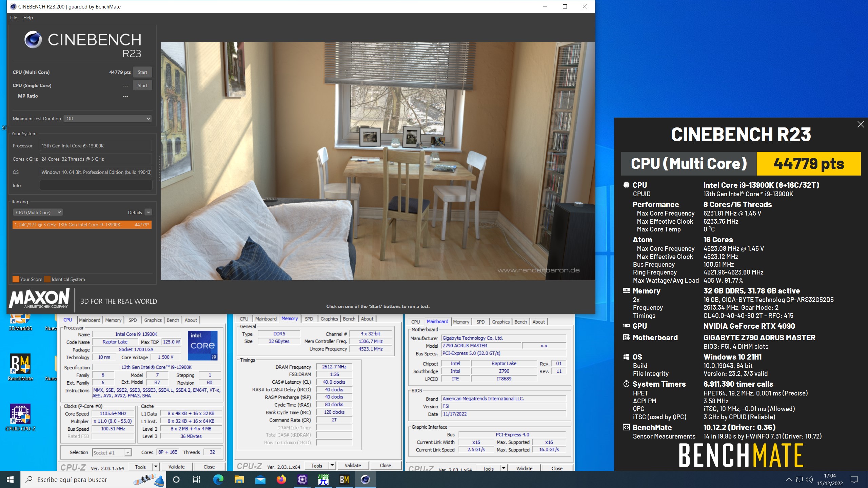Click the Cinebench logo sphere icon

coord(33,40)
